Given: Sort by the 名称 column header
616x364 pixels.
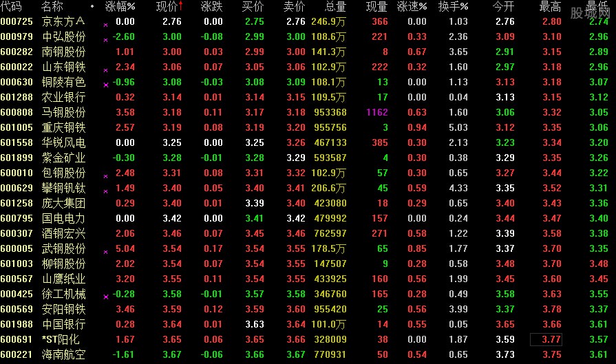Looking at the screenshot, I should (x=52, y=6).
